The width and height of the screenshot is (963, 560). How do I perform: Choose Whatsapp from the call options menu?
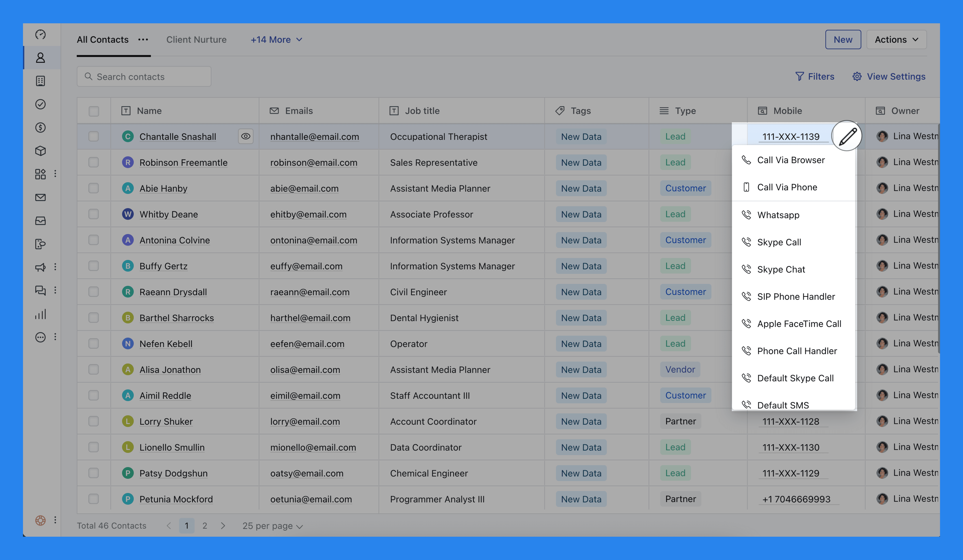(778, 215)
